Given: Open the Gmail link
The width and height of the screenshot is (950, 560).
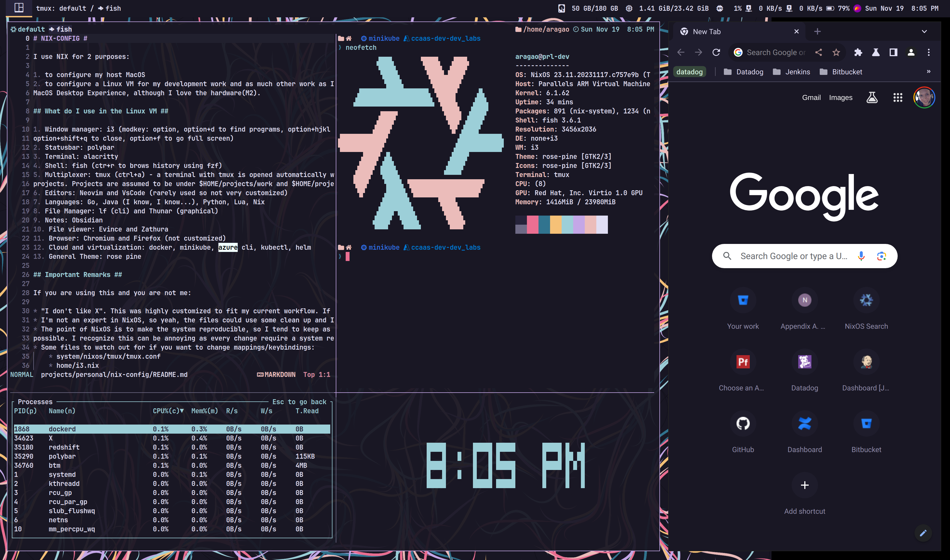Looking at the screenshot, I should [811, 98].
